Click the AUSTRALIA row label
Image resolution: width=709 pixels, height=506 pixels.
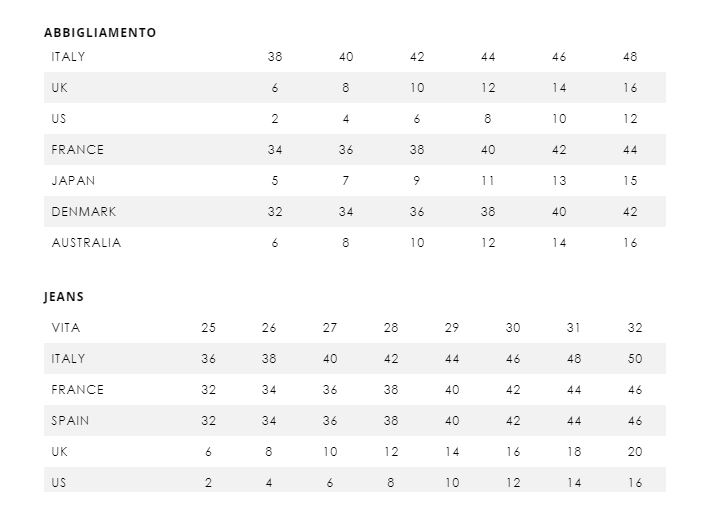tap(86, 243)
